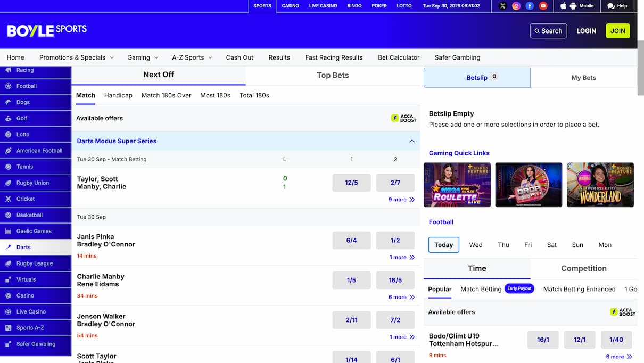This screenshot has height=363, width=644.
Task: Click the Cricket icon in sidebar
Action: pos(8,199)
